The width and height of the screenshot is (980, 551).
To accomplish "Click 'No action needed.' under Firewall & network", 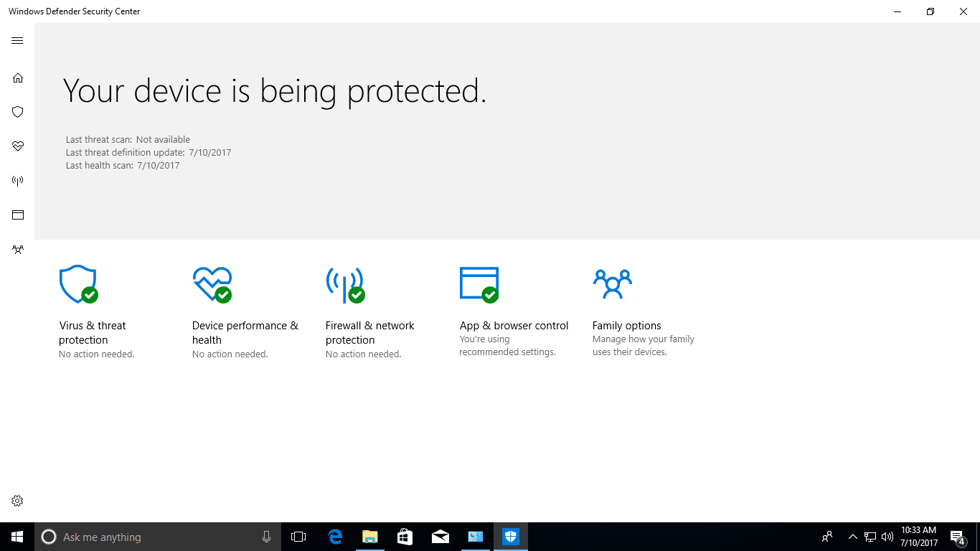I will [x=363, y=354].
